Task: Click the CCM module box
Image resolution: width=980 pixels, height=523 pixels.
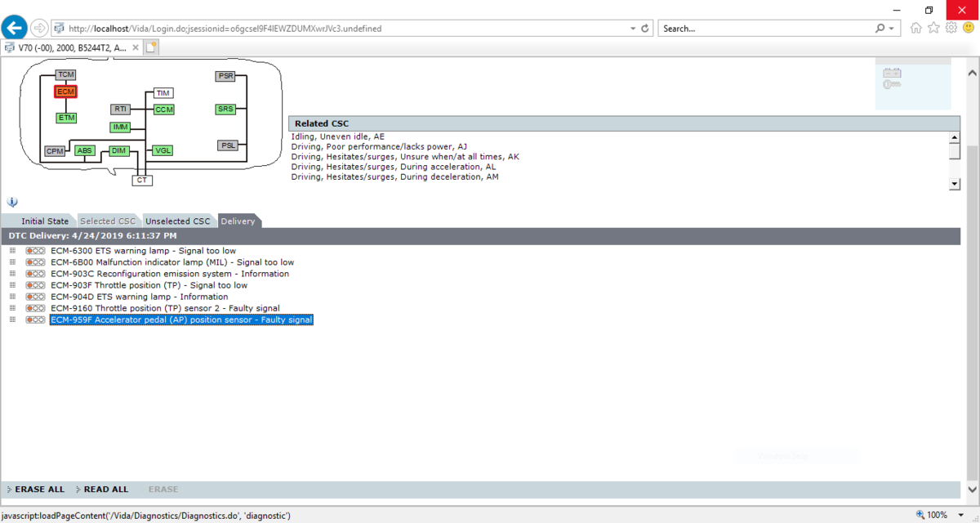Action: (163, 109)
